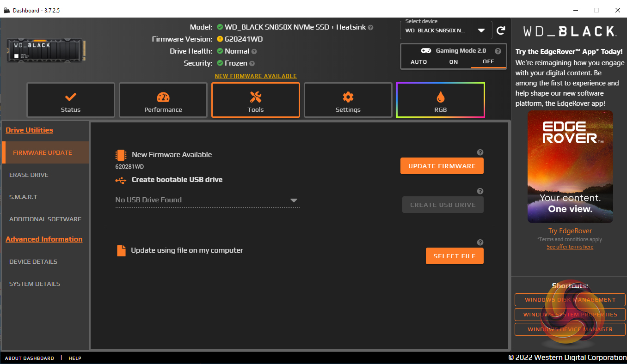This screenshot has width=627, height=364.
Task: Click help icon above Create USB Drive button
Action: (x=480, y=191)
